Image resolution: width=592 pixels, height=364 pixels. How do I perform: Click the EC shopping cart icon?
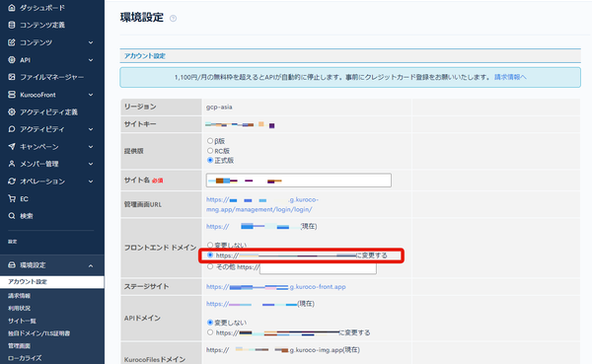(x=12, y=198)
